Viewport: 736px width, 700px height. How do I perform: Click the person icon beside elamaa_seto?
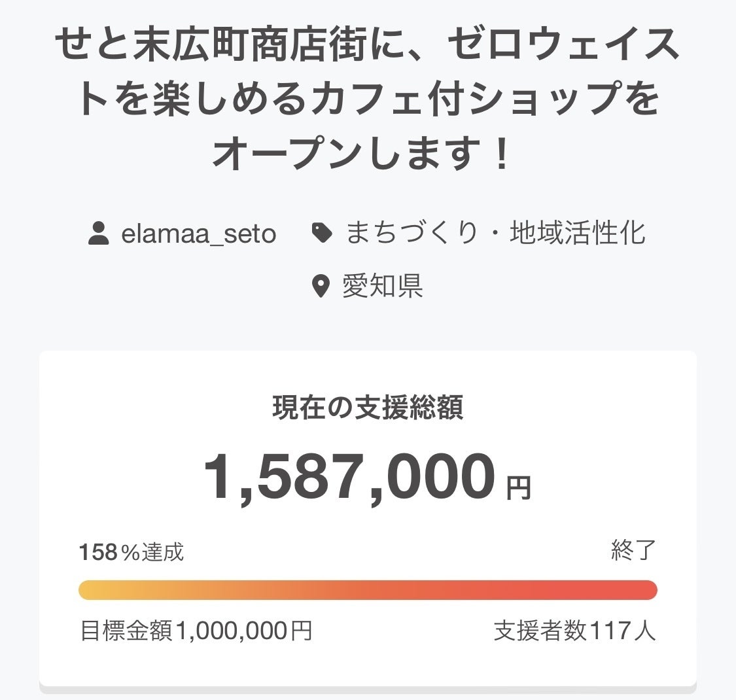tap(98, 233)
